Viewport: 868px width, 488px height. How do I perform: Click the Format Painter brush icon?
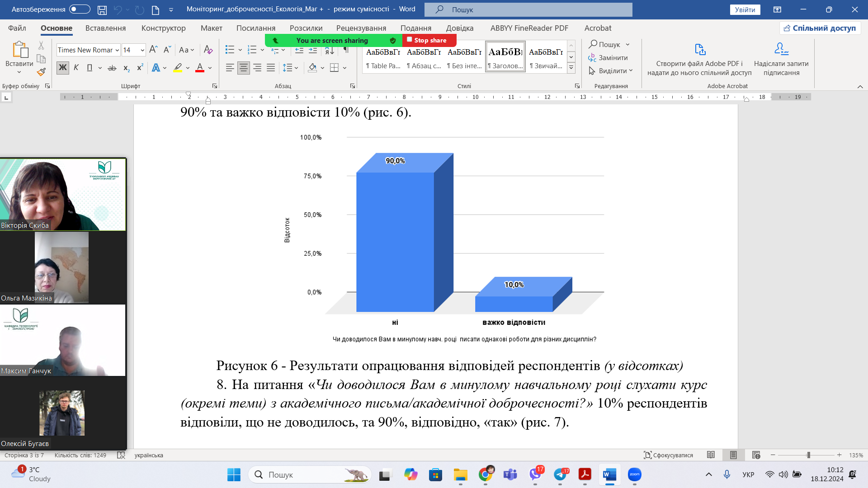pyautogui.click(x=41, y=72)
